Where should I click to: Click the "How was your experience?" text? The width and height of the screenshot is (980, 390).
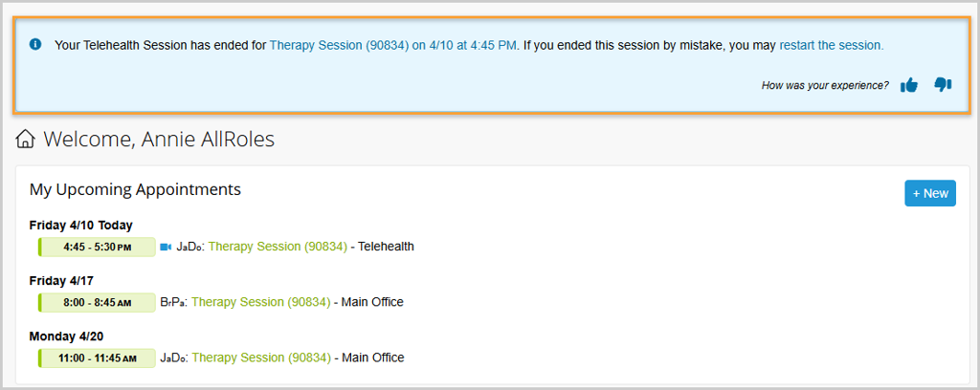pos(825,85)
